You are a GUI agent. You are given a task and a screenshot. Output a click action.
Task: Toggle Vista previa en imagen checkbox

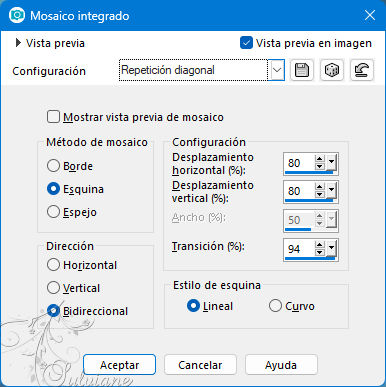tap(246, 43)
